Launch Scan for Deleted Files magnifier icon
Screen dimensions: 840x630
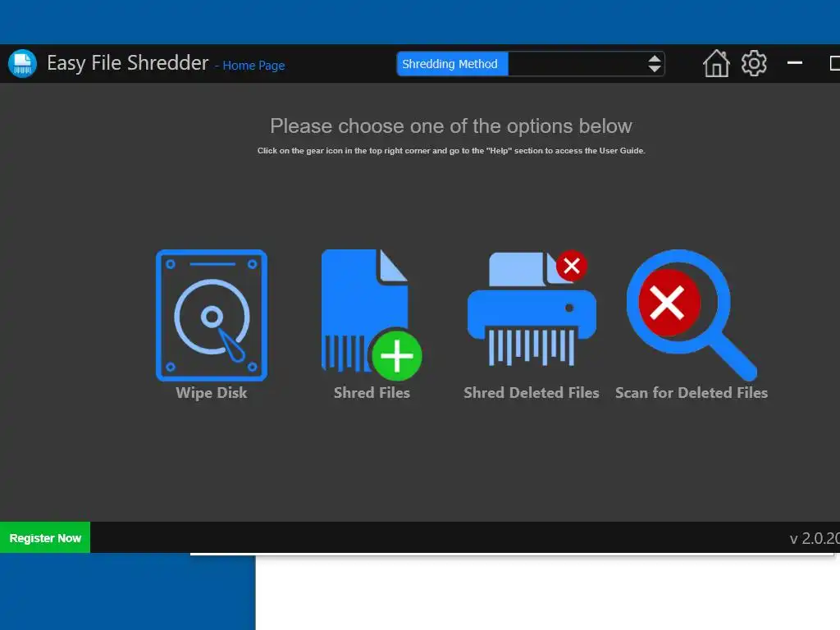692,315
